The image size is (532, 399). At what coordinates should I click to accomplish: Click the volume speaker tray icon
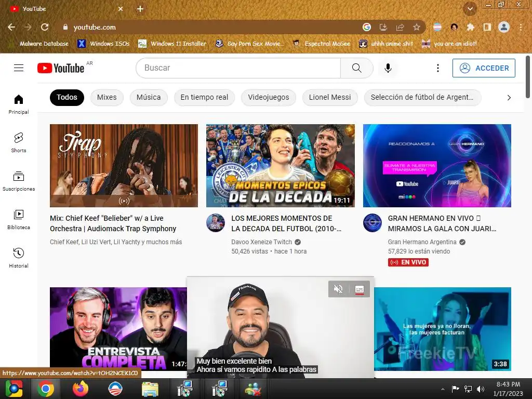[481, 389]
